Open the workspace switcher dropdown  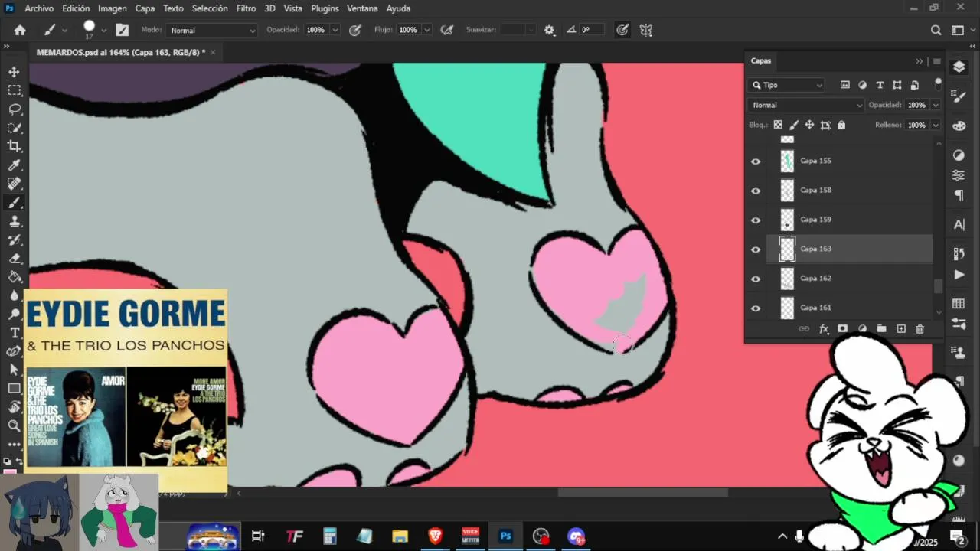tap(961, 30)
